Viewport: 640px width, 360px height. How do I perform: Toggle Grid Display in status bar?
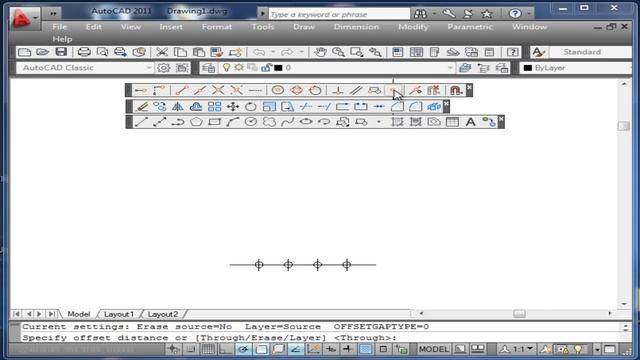coord(208,349)
